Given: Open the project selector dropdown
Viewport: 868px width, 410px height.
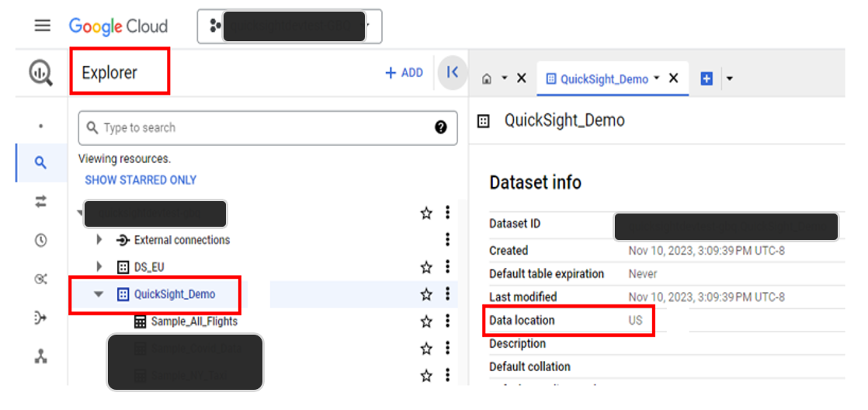Looking at the screenshot, I should [290, 26].
